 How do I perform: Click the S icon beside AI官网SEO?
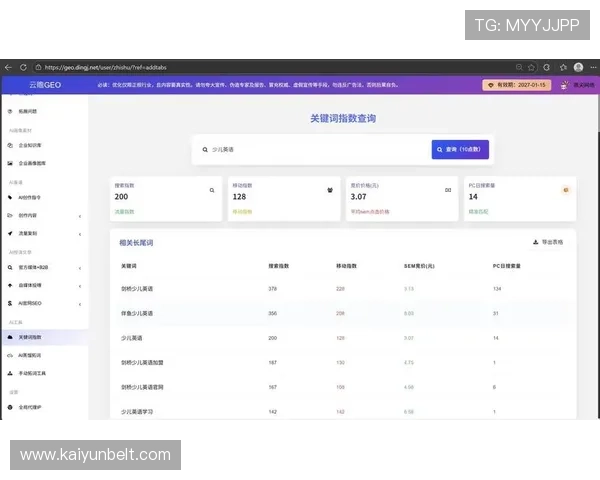(10, 303)
